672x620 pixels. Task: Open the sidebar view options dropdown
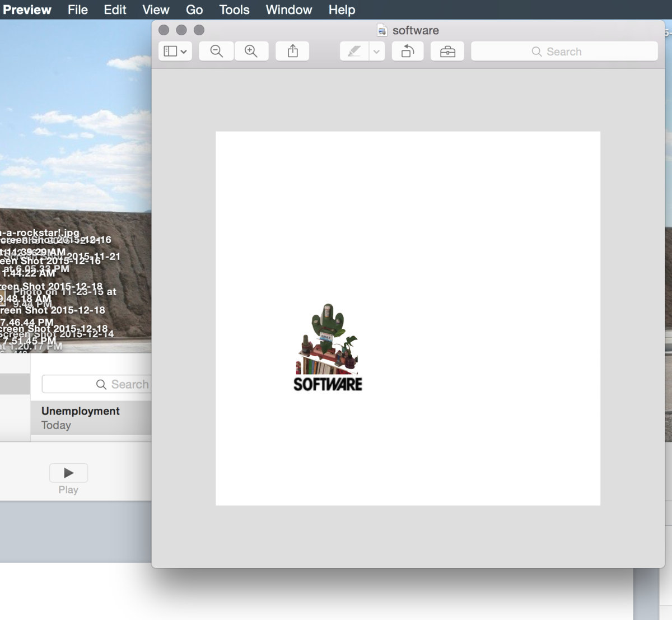[175, 52]
